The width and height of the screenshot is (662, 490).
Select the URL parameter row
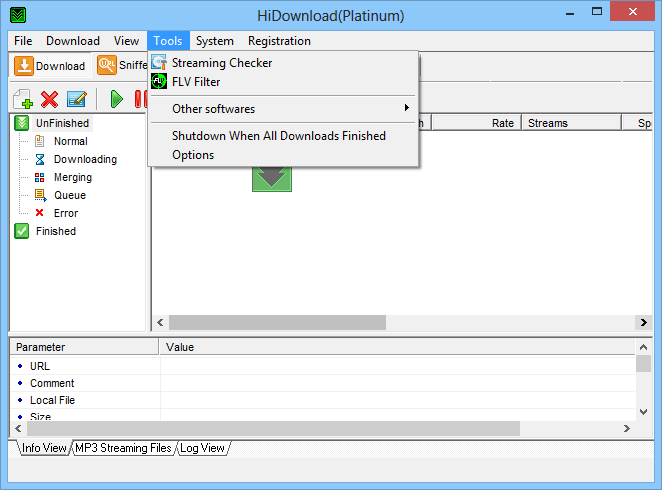tap(323, 366)
